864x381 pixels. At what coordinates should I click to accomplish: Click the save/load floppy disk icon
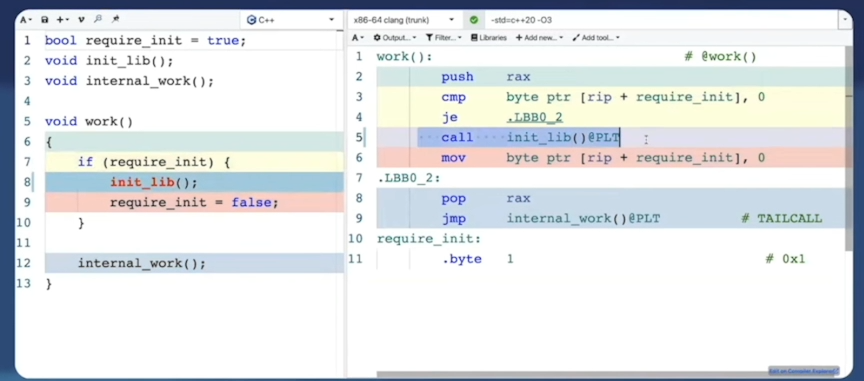45,20
